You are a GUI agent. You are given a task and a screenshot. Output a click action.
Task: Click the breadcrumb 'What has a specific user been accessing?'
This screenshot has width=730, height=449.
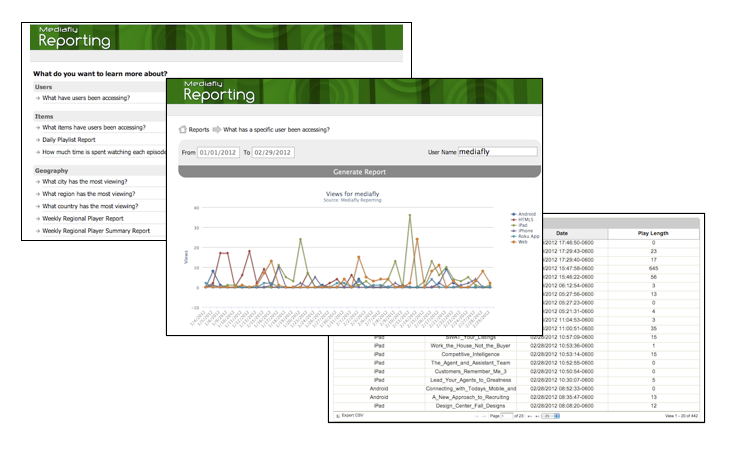click(x=276, y=129)
